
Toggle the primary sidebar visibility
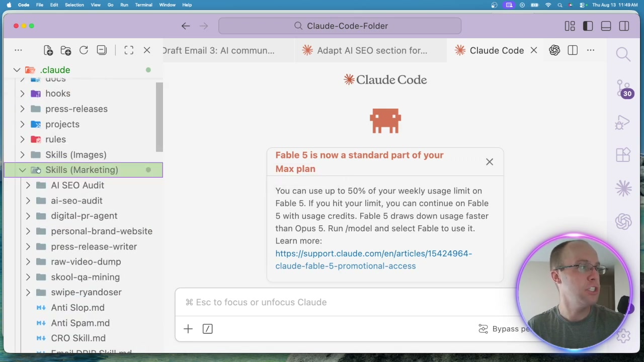pyautogui.click(x=588, y=26)
